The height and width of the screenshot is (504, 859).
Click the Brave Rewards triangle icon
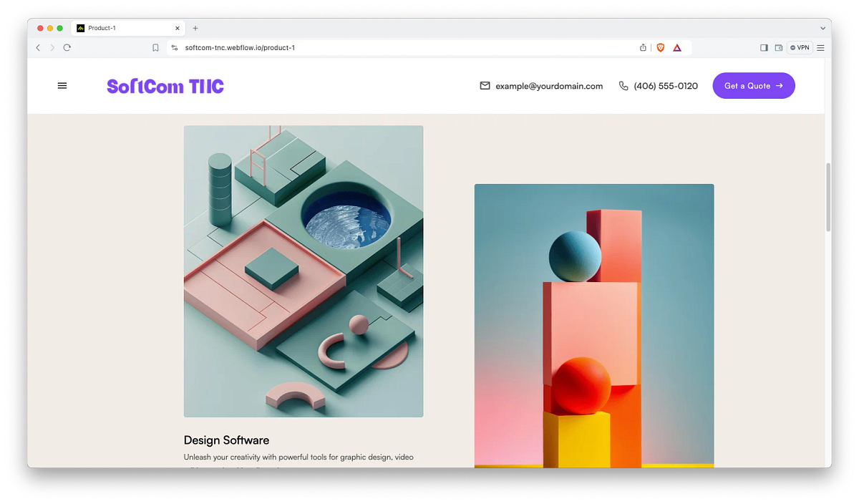(677, 48)
